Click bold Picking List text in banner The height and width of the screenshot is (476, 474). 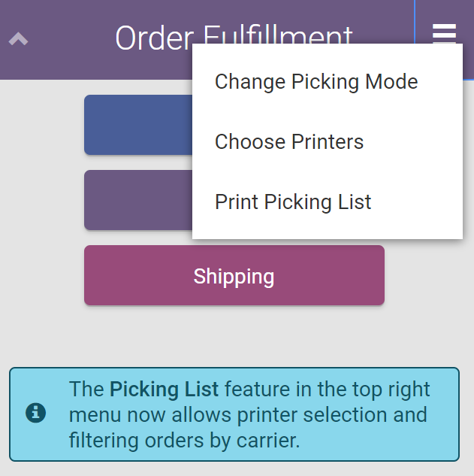coord(164,389)
